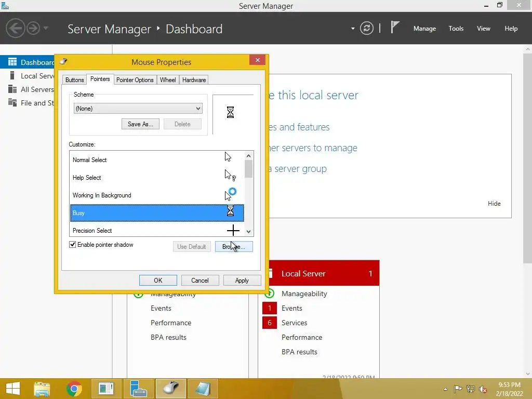Open the Windows Start button
Viewport: 532px width, 399px height.
coord(13,389)
